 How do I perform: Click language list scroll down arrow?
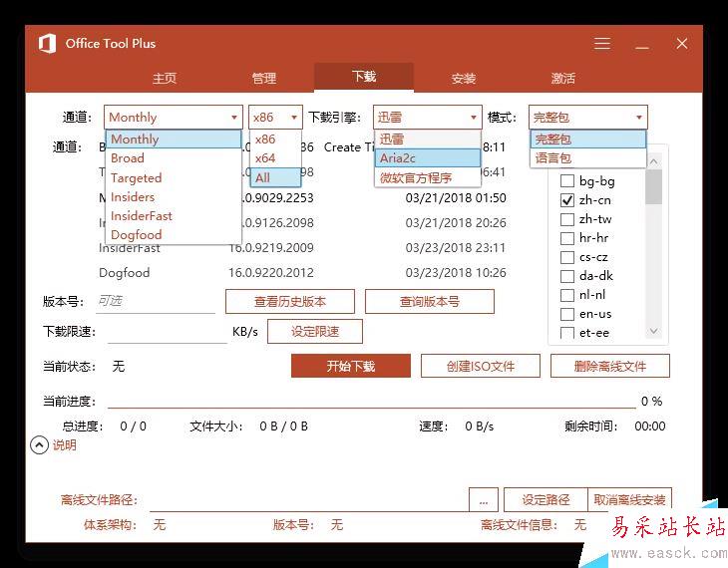654,331
